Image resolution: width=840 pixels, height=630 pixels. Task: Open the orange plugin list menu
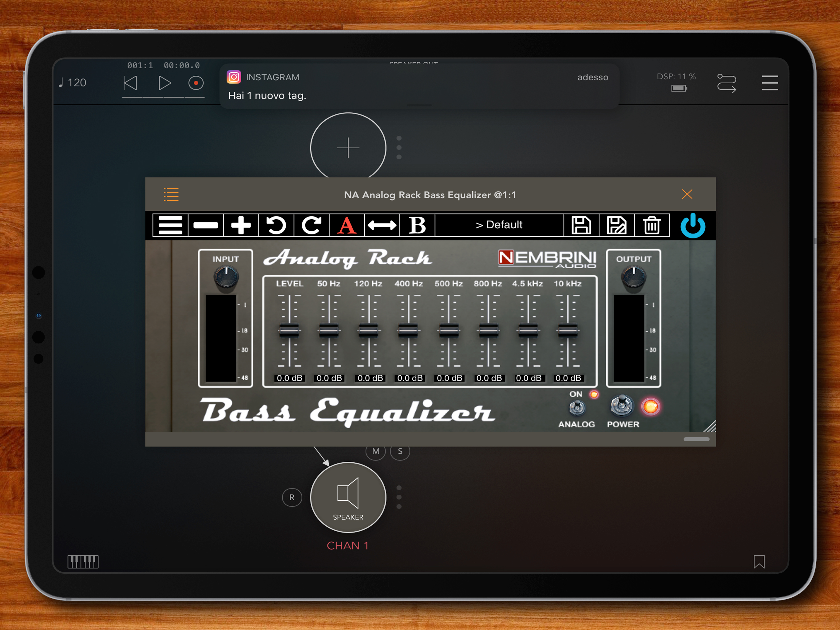(171, 194)
